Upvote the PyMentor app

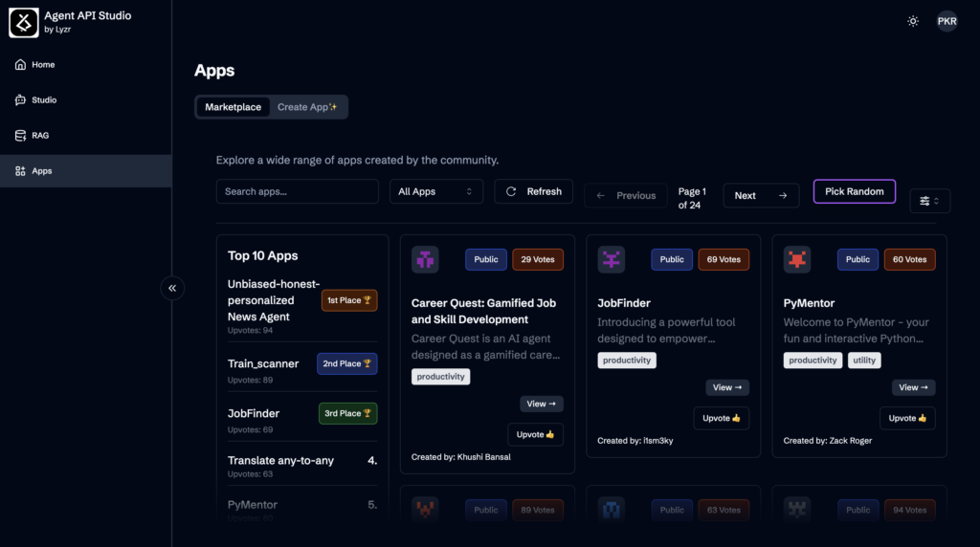906,418
